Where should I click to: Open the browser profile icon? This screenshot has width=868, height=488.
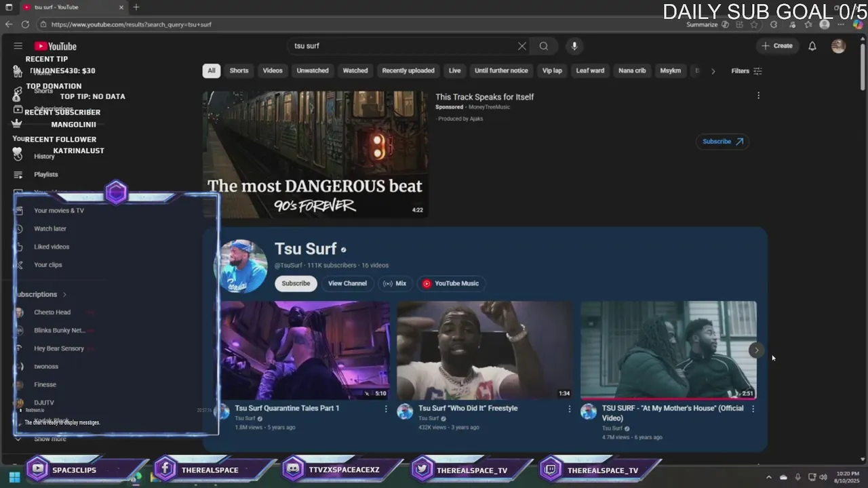(x=825, y=24)
